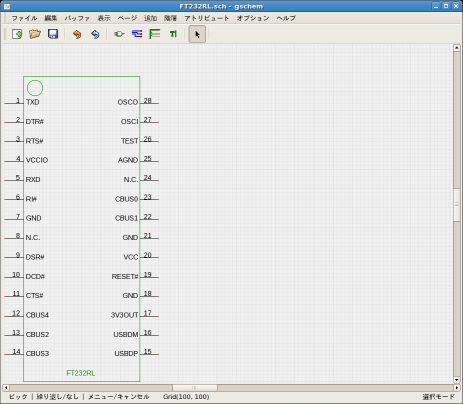Open the オプション menu
This screenshot has width=463, height=404.
(253, 18)
